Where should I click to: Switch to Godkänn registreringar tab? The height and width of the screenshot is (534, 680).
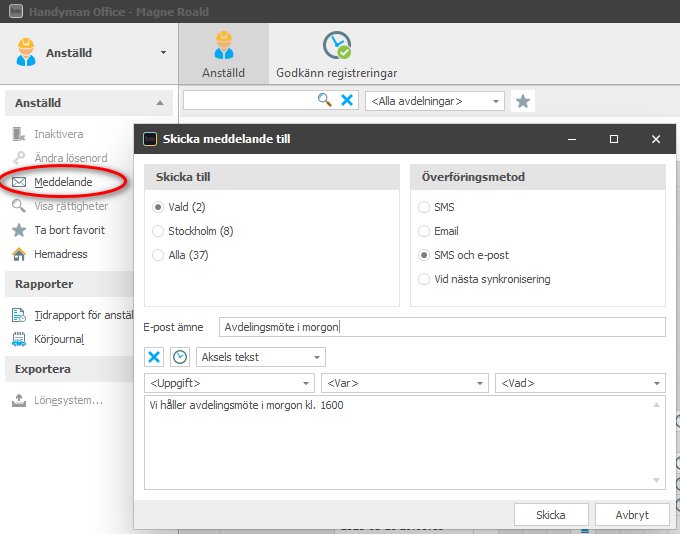tap(337, 54)
